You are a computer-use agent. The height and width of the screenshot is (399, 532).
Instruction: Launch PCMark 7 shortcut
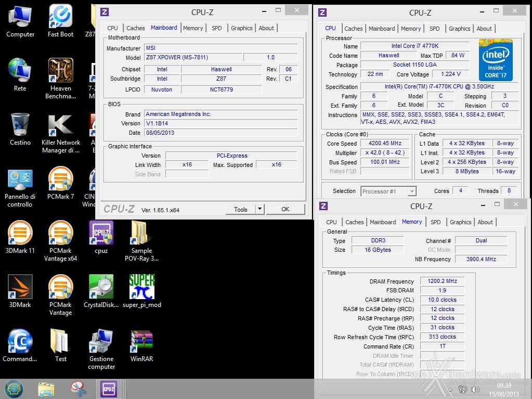60,184
